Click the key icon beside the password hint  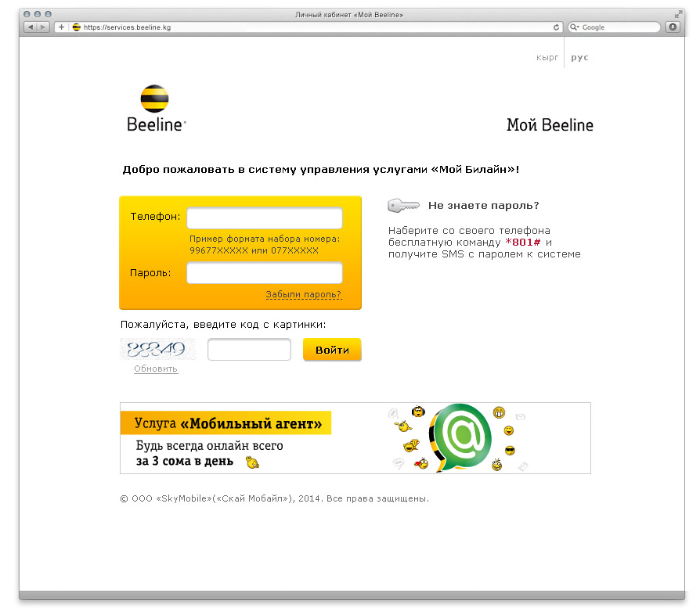tap(403, 206)
